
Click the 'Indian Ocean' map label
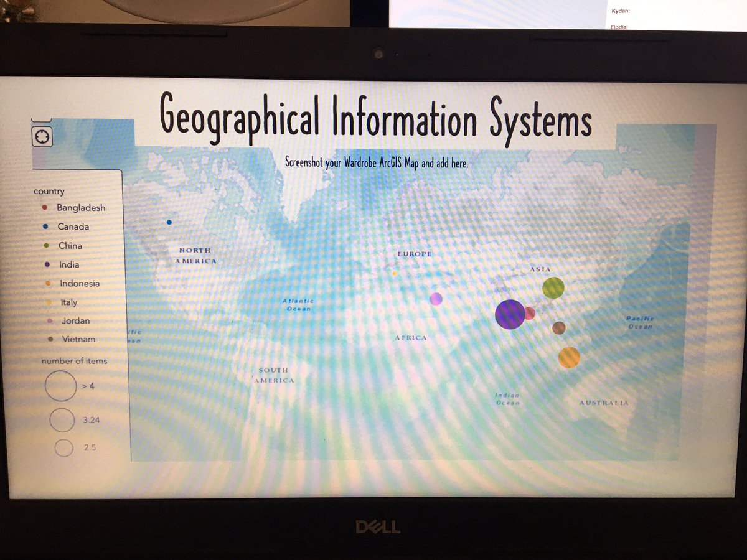point(507,399)
